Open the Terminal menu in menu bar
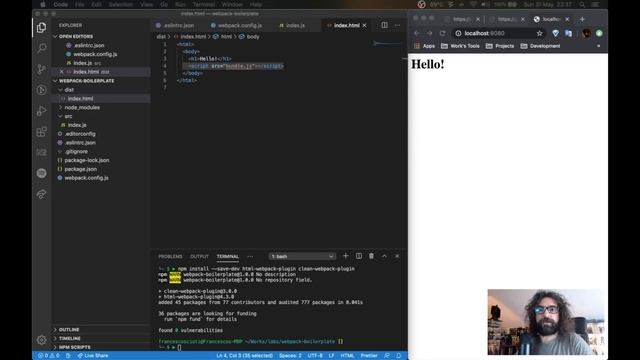The width and height of the screenshot is (640, 360). tap(203, 4)
